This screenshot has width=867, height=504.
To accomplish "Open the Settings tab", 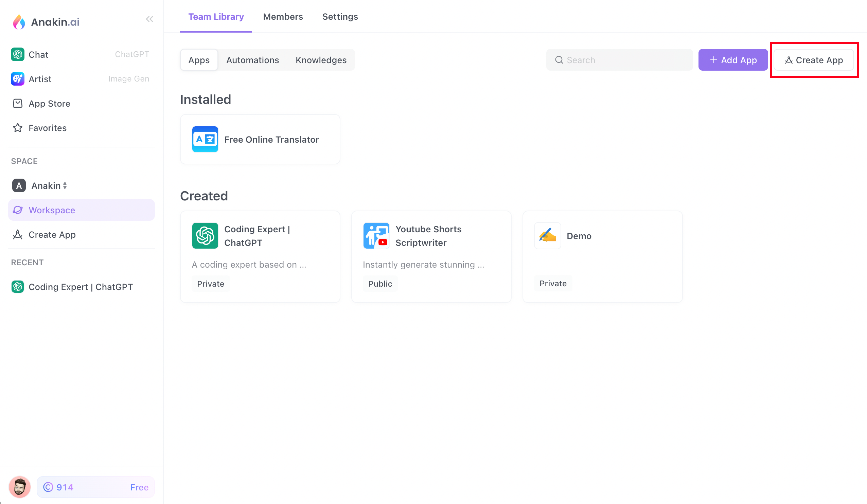I will [x=340, y=17].
